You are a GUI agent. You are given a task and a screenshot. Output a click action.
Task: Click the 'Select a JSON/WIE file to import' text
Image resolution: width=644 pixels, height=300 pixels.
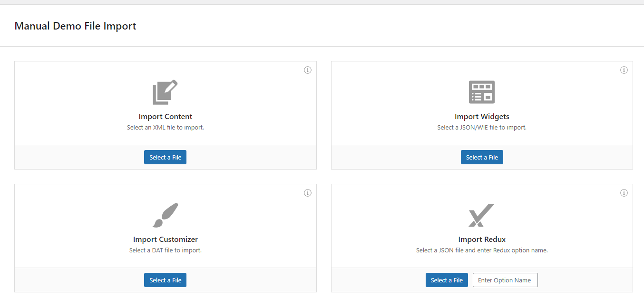[x=482, y=128]
